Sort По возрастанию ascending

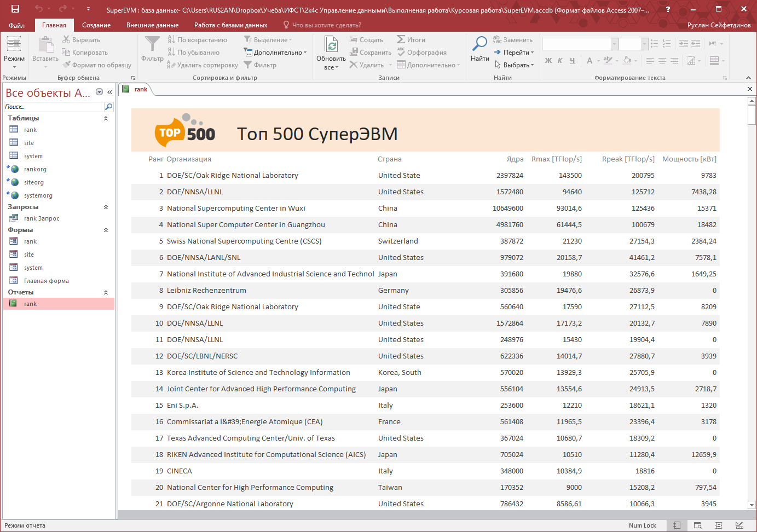click(x=197, y=40)
